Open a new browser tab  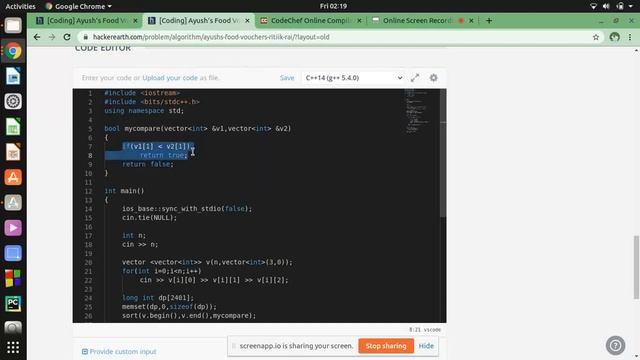pyautogui.click(x=489, y=20)
